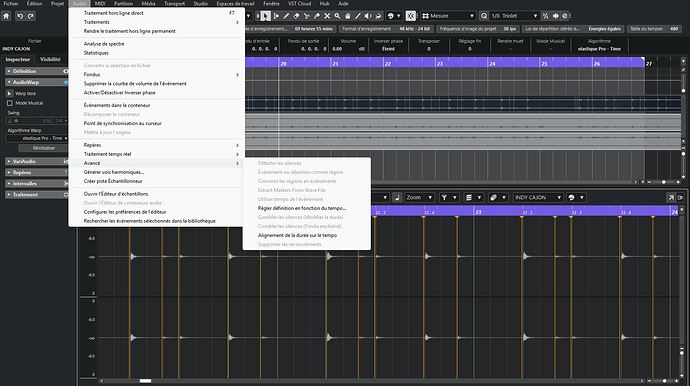This screenshot has width=690, height=386.
Task: Switch to the Visibilité tab
Action: pos(50,59)
